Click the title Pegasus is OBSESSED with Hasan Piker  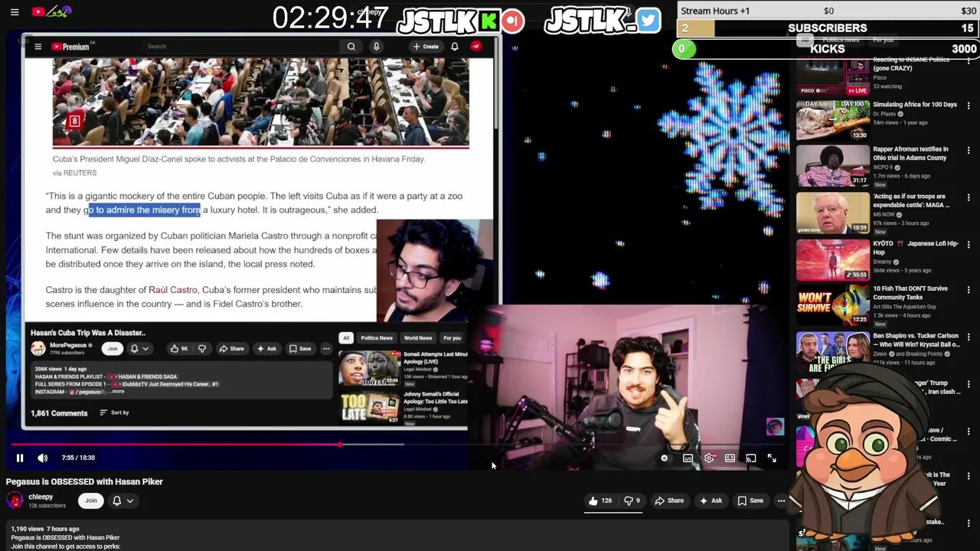point(84,481)
